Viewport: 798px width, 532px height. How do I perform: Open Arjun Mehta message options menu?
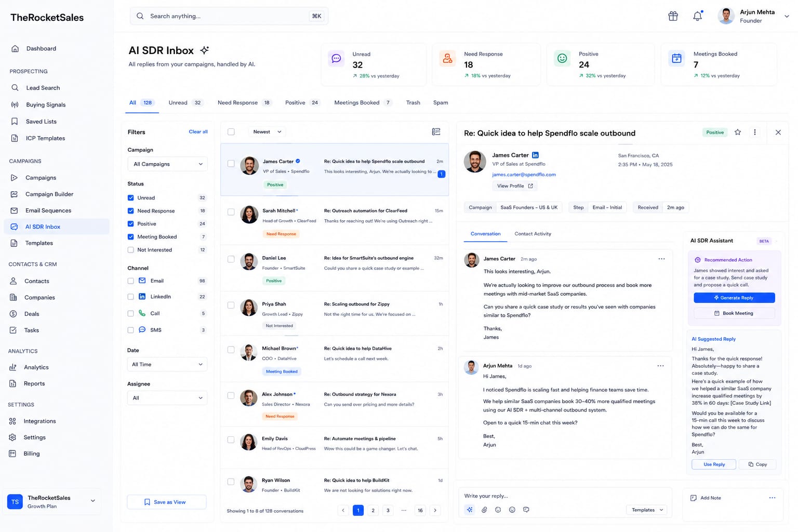[660, 366]
